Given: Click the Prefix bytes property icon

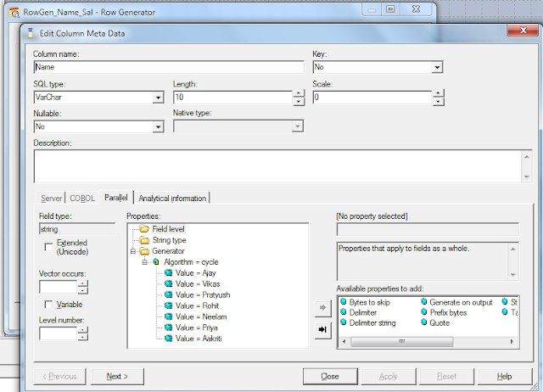Looking at the screenshot, I should coord(424,312).
